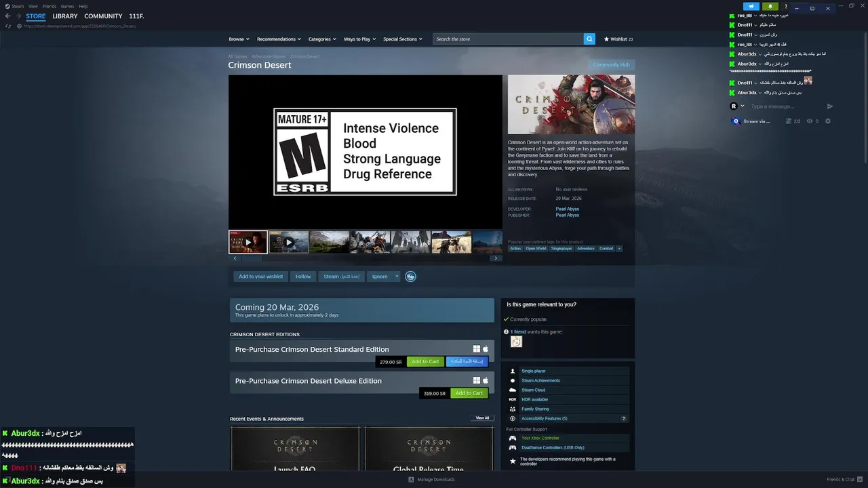Play the second trailer thumbnail
The width and height of the screenshot is (868, 488).
(x=289, y=242)
